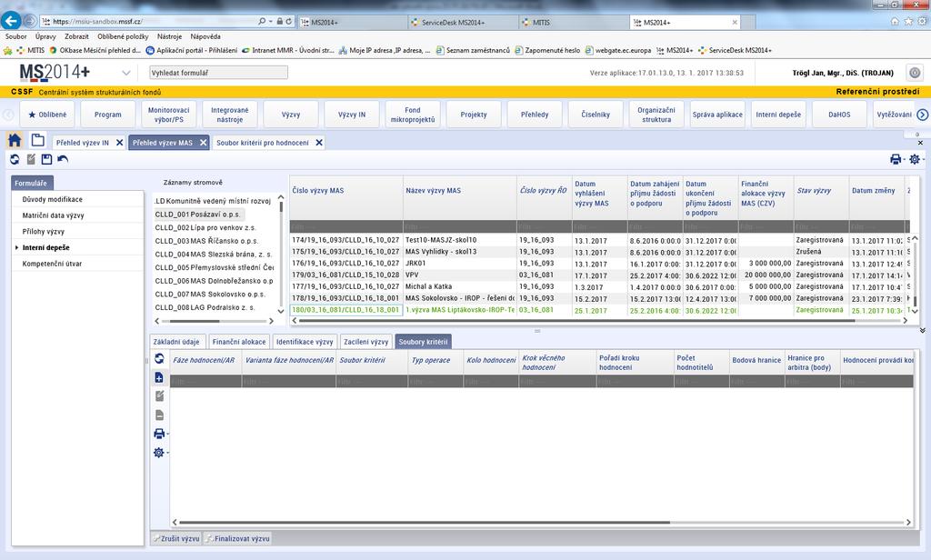
Task: Open Fond mikroprojektů menu
Action: (413, 115)
